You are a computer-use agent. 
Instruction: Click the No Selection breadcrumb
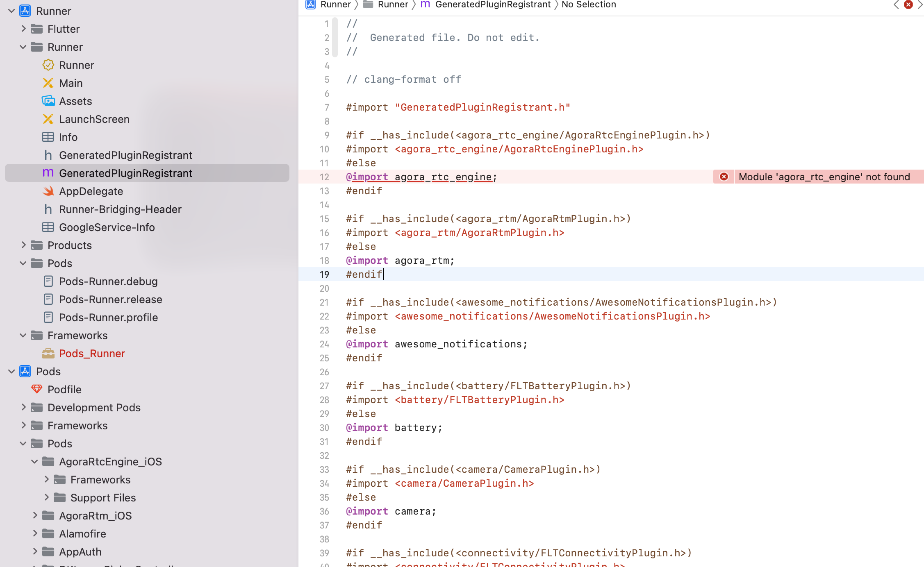[x=589, y=5]
